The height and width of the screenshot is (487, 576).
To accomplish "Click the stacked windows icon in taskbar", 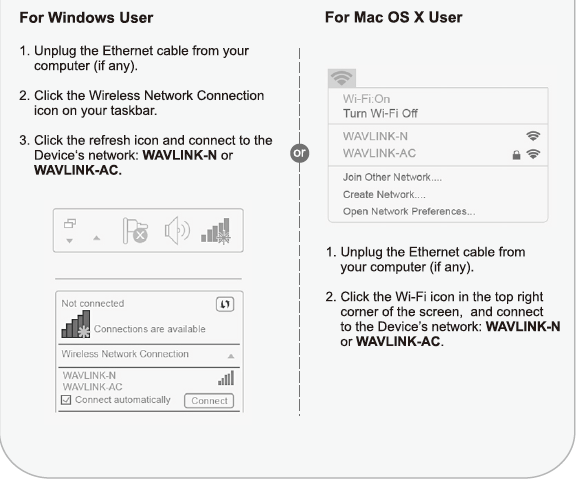I will pos(70,223).
